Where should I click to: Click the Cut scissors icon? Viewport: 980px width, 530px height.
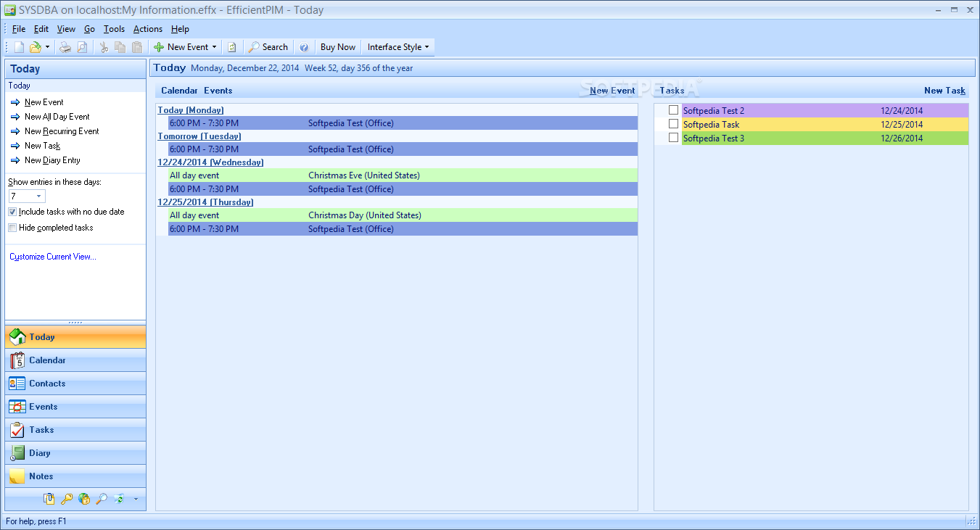104,47
